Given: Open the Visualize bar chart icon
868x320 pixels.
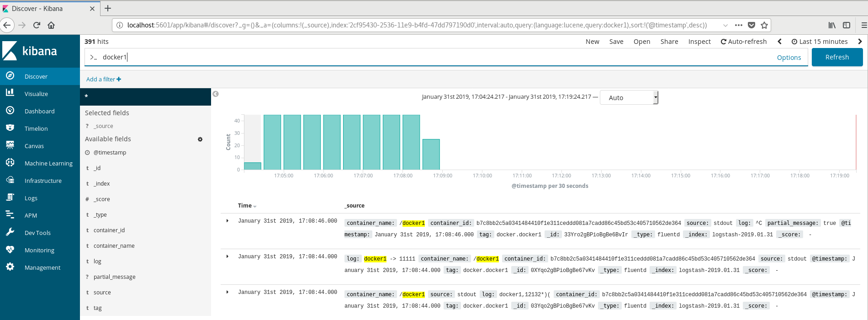Looking at the screenshot, I should click(x=10, y=93).
